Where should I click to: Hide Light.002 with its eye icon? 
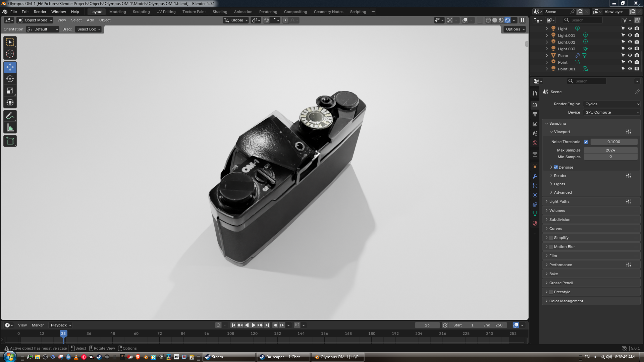click(x=630, y=42)
